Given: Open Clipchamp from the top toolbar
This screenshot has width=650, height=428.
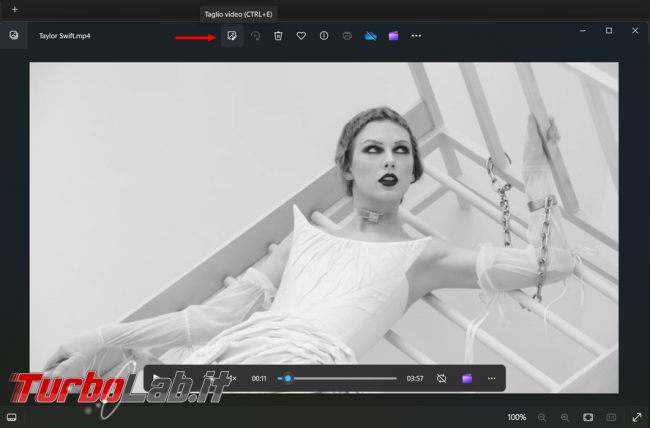Looking at the screenshot, I should click(x=393, y=36).
